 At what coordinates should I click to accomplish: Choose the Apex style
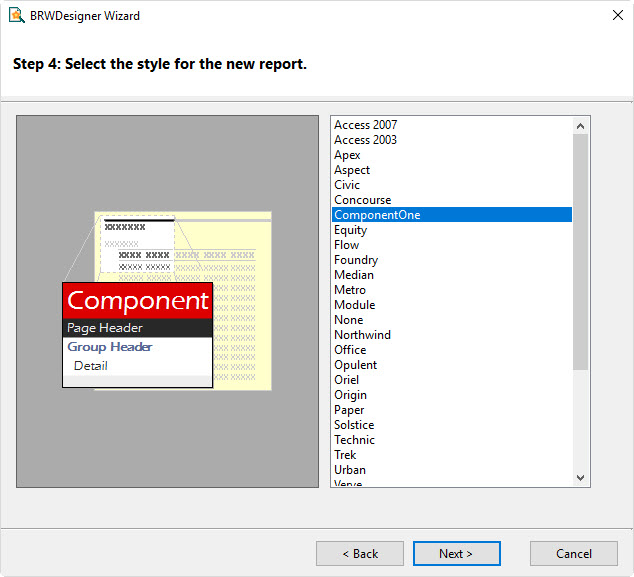point(452,154)
